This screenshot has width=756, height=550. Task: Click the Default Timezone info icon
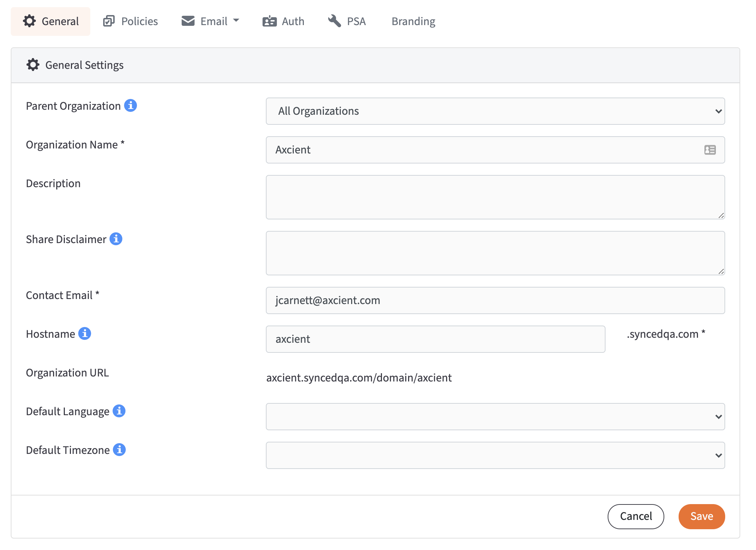119,450
